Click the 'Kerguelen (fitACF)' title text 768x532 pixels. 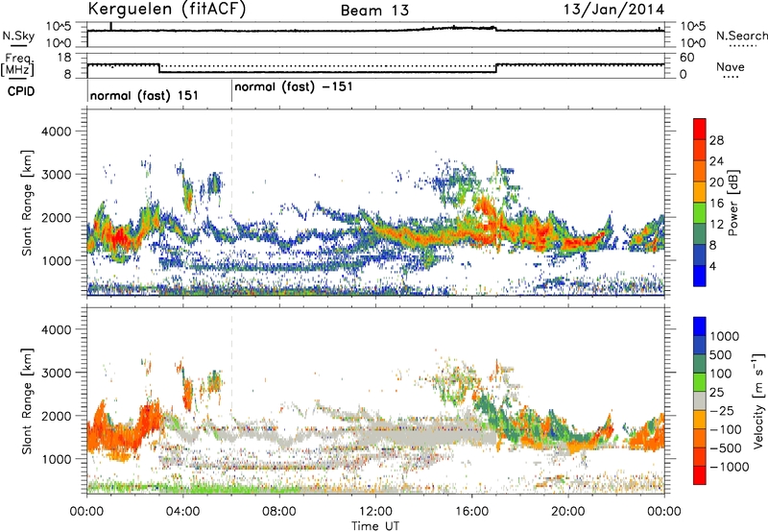coord(166,10)
